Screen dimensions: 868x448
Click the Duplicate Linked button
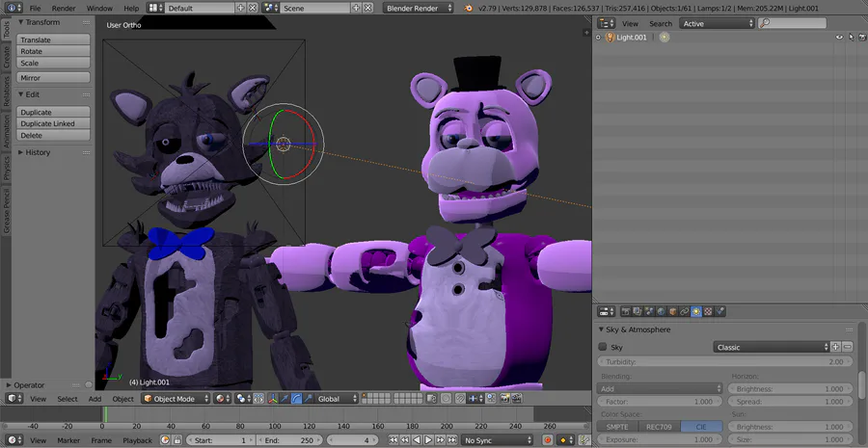[x=53, y=124]
